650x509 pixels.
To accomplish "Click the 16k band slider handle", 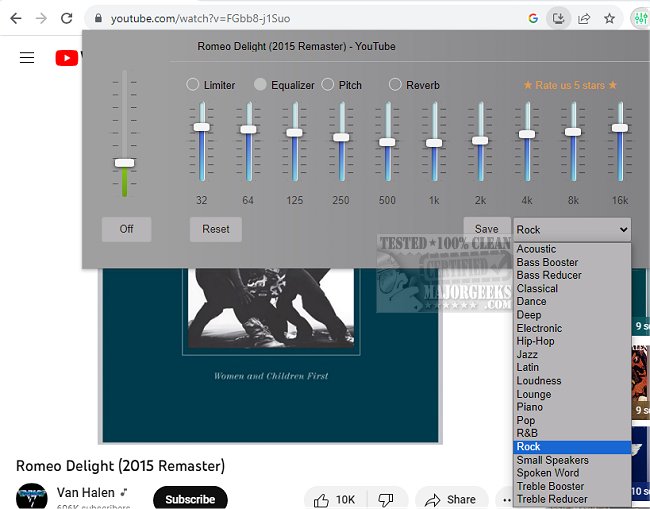I will (620, 128).
